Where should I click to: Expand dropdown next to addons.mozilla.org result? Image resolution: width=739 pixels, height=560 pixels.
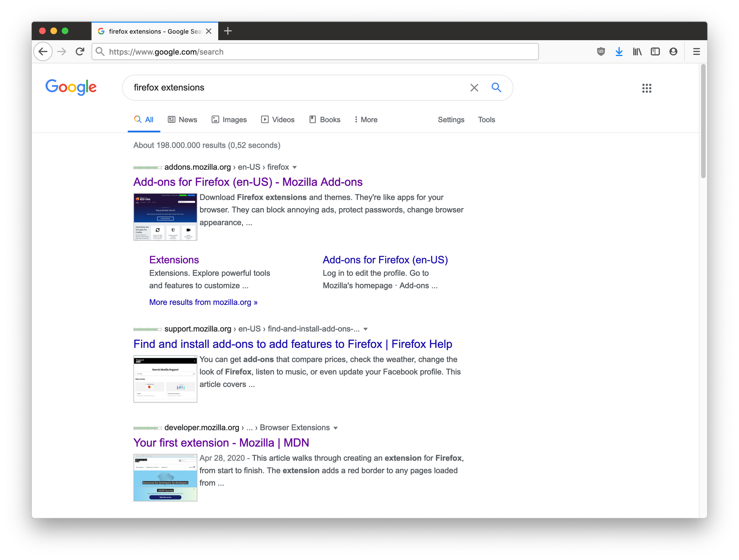pyautogui.click(x=294, y=167)
